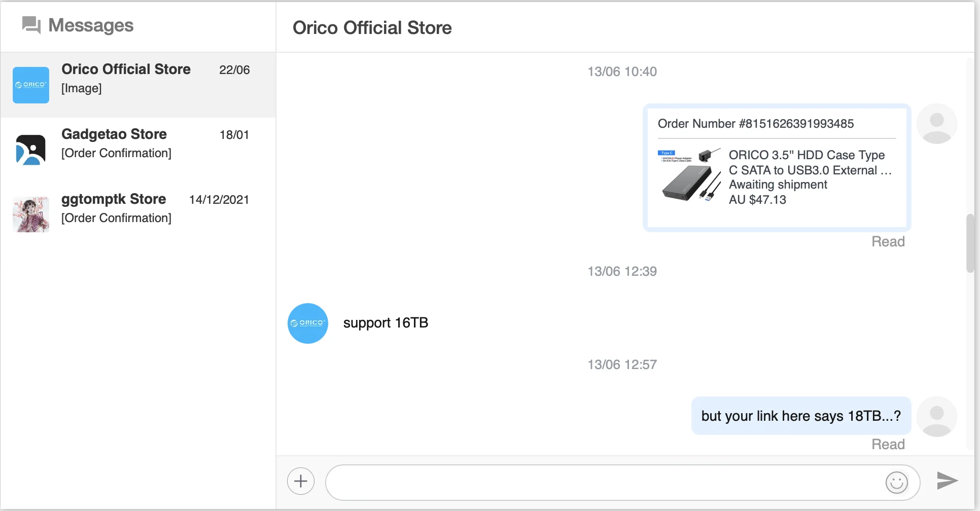The width and height of the screenshot is (980, 511).
Task: Click the "13/06 10:40" timestamp
Action: 622,71
